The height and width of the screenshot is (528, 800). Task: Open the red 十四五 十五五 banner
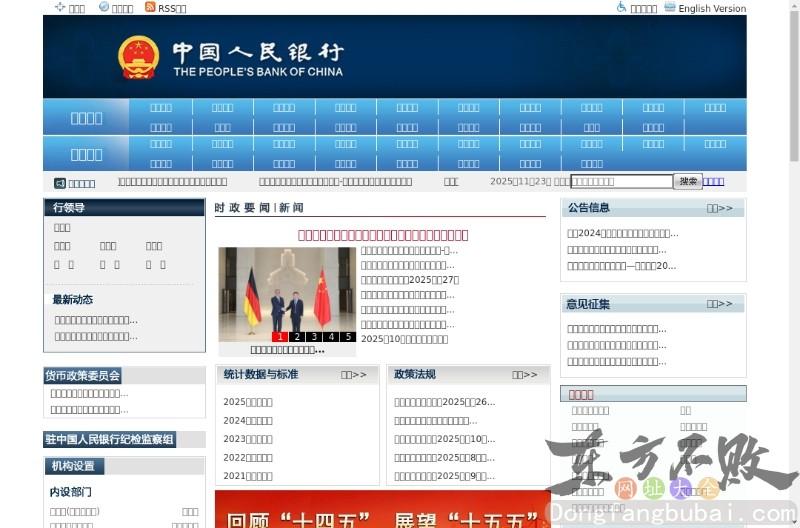[x=383, y=509]
